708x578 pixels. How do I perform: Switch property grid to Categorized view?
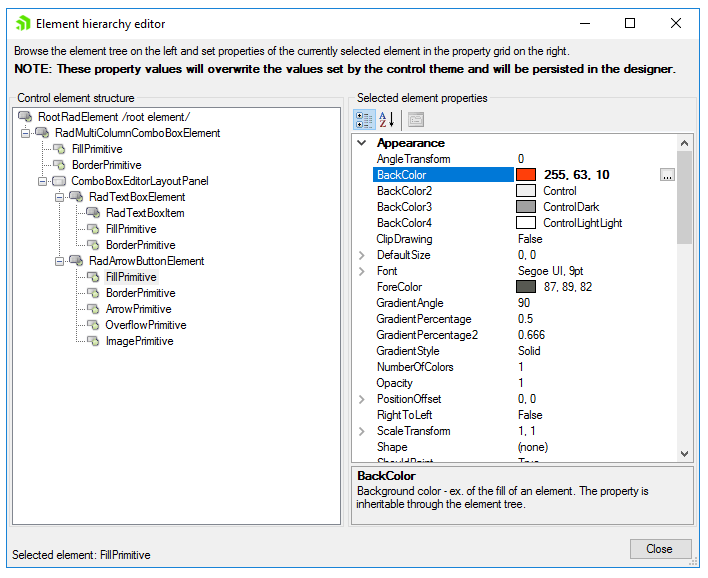coord(364,120)
